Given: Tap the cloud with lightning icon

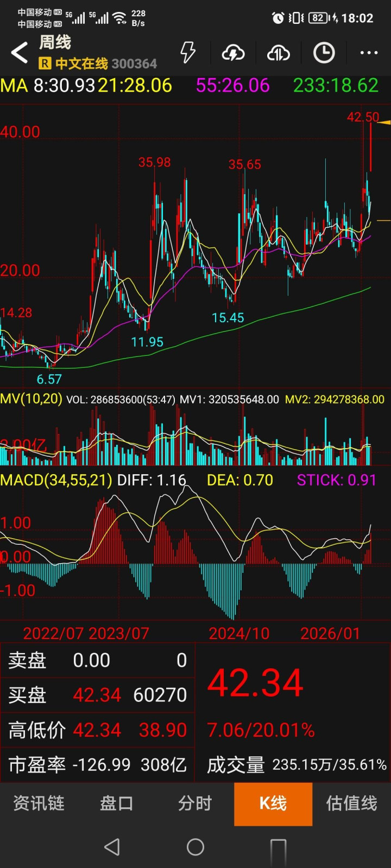Looking at the screenshot, I should (x=233, y=53).
